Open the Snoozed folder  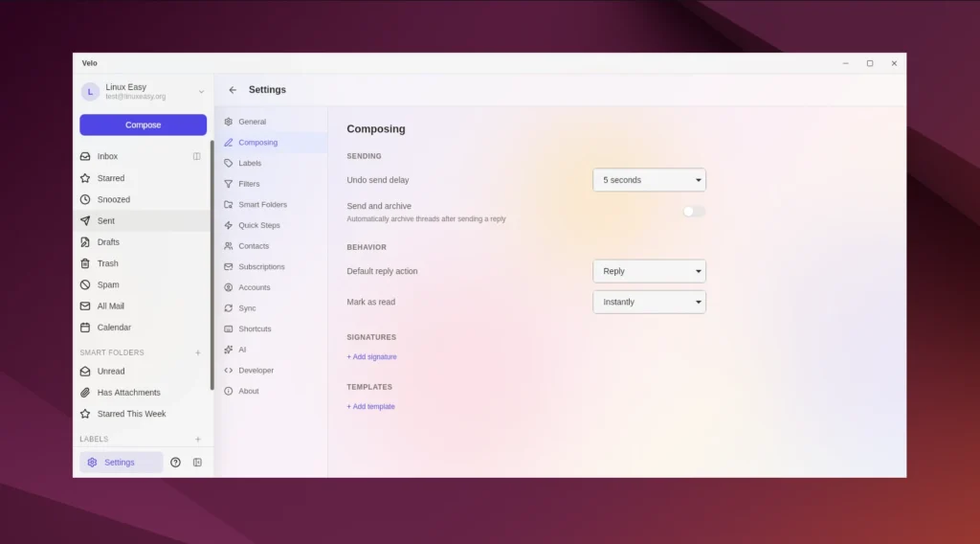pos(113,199)
